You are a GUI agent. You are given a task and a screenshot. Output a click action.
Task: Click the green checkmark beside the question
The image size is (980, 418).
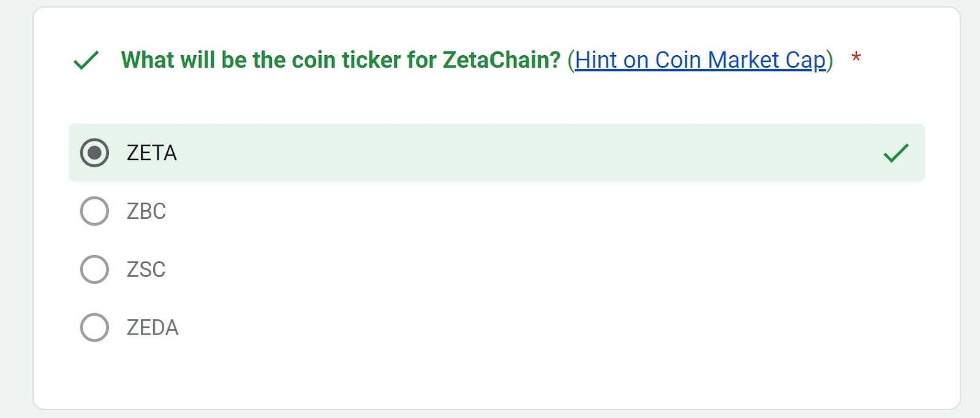pos(86,60)
